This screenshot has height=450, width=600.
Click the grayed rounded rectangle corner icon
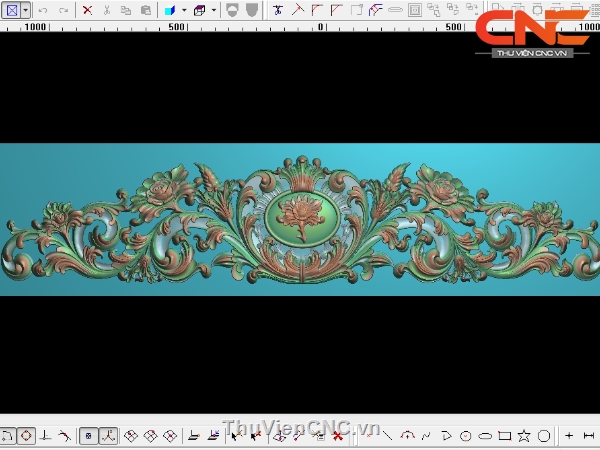point(356,10)
